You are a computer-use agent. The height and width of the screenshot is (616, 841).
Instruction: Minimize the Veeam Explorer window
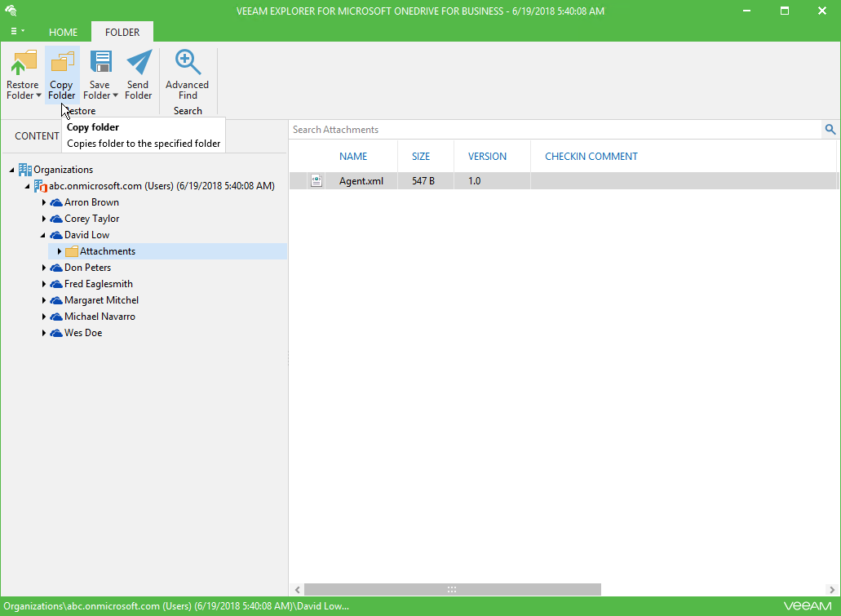coord(746,11)
